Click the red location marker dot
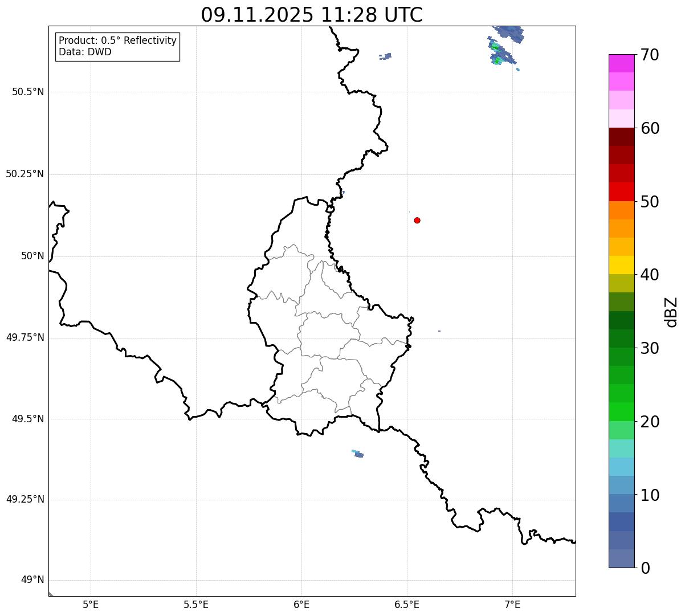The width and height of the screenshot is (685, 616). 417,220
